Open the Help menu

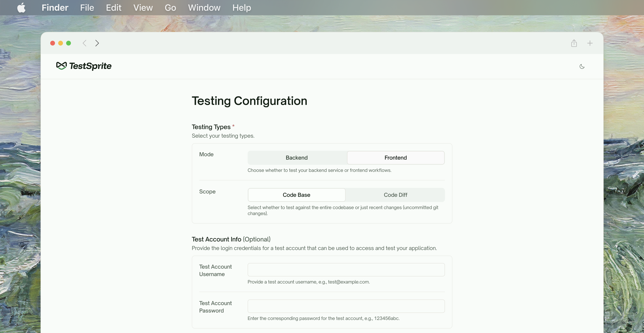click(242, 7)
